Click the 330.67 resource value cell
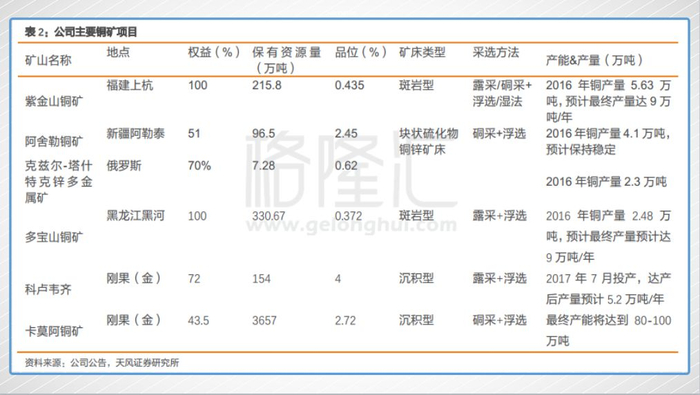700x395 pixels. pos(269,216)
